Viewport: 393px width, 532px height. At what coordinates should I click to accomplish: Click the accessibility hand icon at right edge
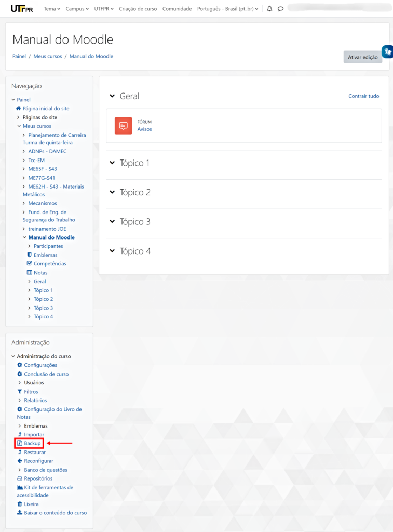click(388, 52)
